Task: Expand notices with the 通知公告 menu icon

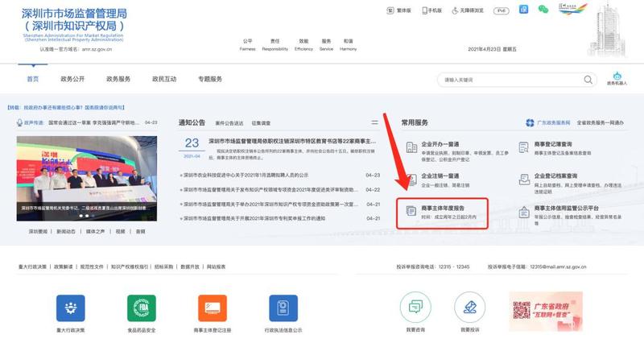Action: [x=374, y=122]
